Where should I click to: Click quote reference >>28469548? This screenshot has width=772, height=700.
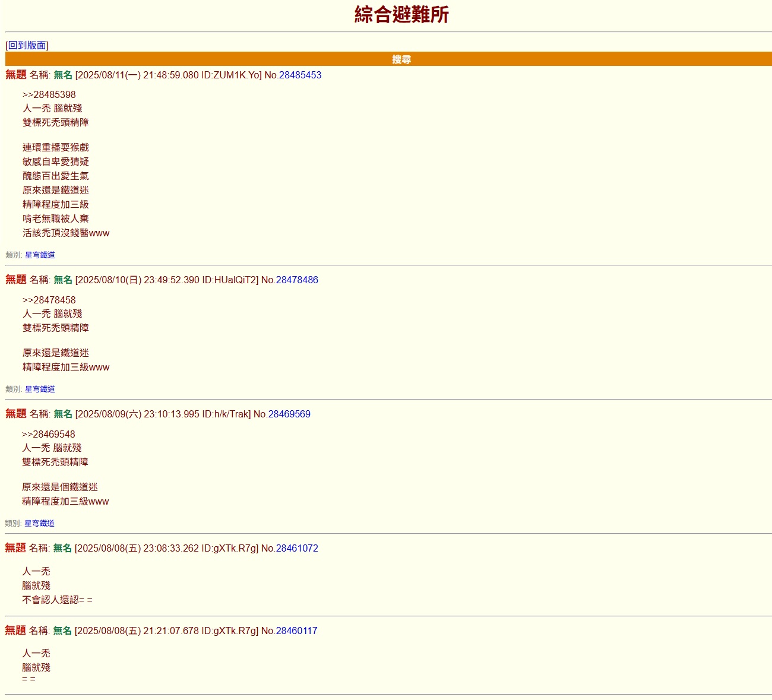(x=49, y=434)
